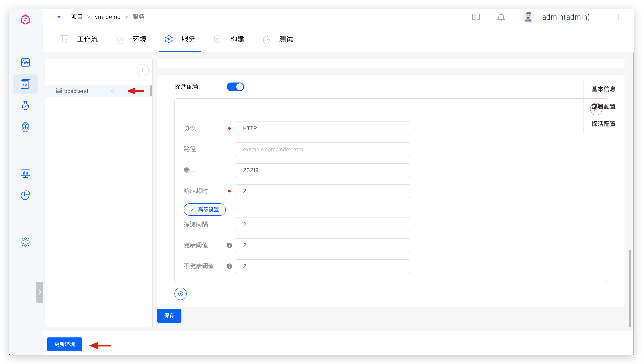Collapse the 高级设置 section

pyautogui.click(x=205, y=209)
